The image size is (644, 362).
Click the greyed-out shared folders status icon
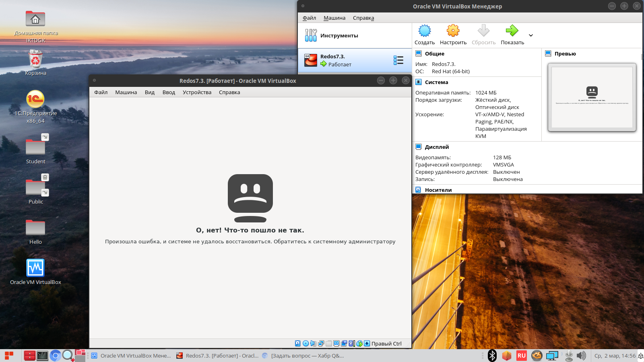click(x=328, y=343)
